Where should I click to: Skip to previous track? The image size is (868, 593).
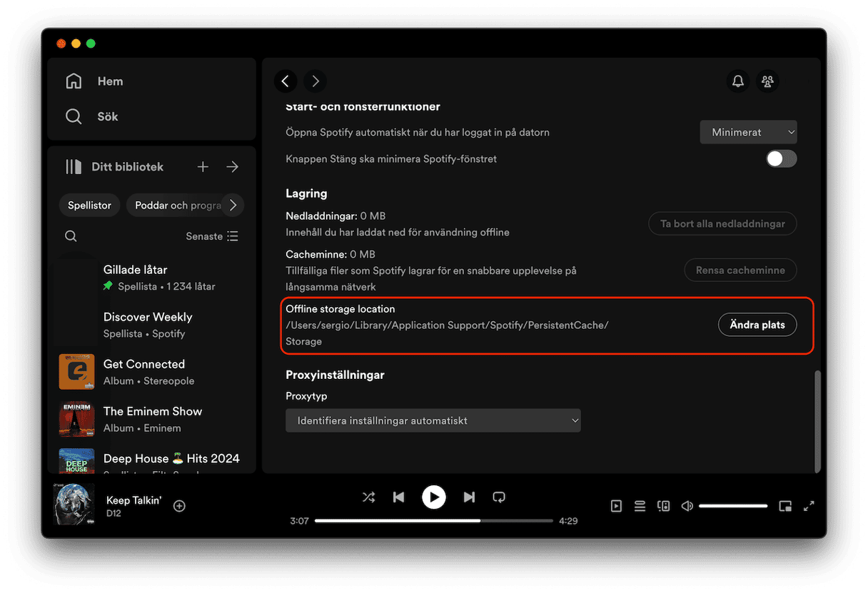pos(398,497)
